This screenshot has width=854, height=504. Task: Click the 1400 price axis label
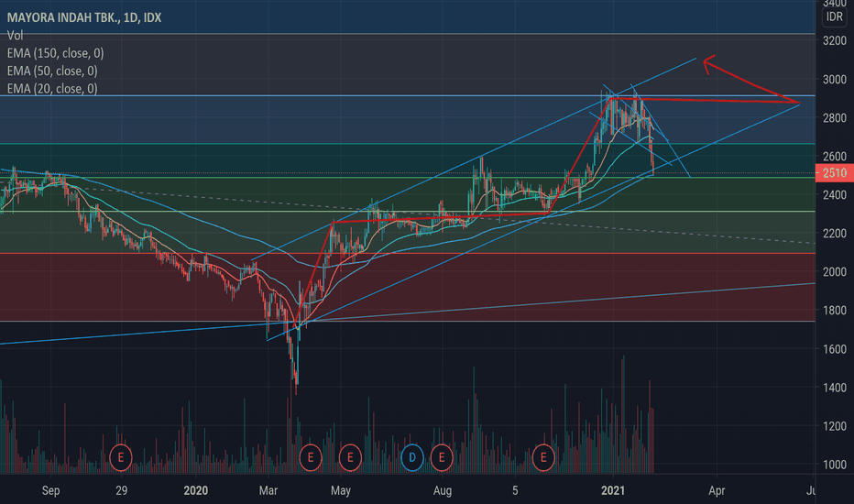[835, 388]
